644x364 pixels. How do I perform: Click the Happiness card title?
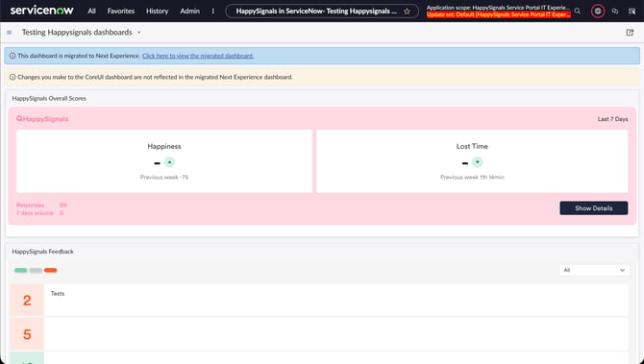pos(164,147)
